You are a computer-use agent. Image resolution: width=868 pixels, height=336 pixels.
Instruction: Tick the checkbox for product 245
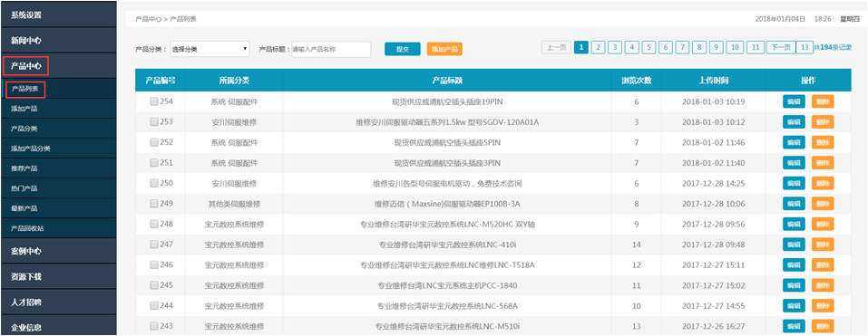pos(154,285)
